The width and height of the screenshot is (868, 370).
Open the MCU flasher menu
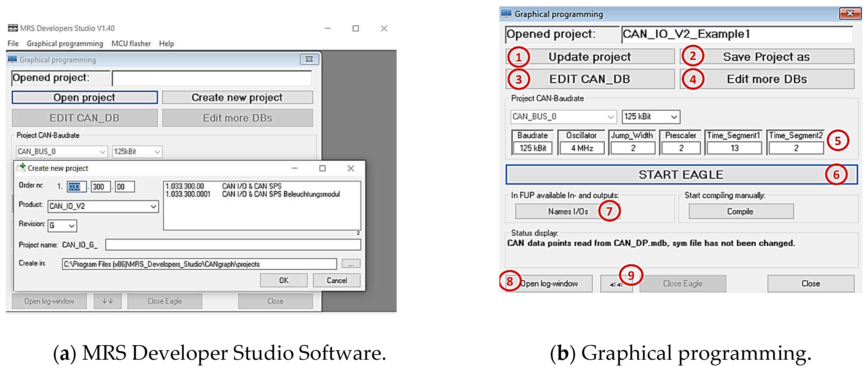coord(131,44)
